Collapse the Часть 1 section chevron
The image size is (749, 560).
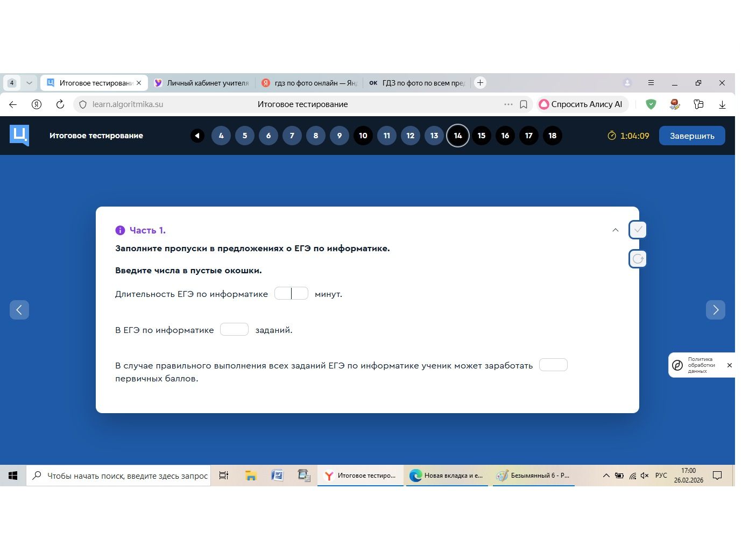pos(616,230)
